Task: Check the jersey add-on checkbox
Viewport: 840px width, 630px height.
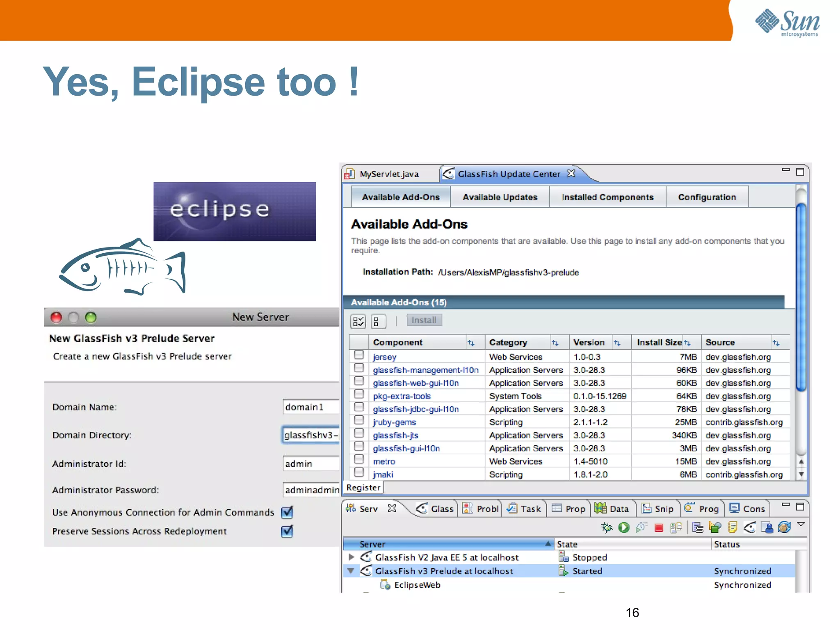Action: (x=359, y=355)
